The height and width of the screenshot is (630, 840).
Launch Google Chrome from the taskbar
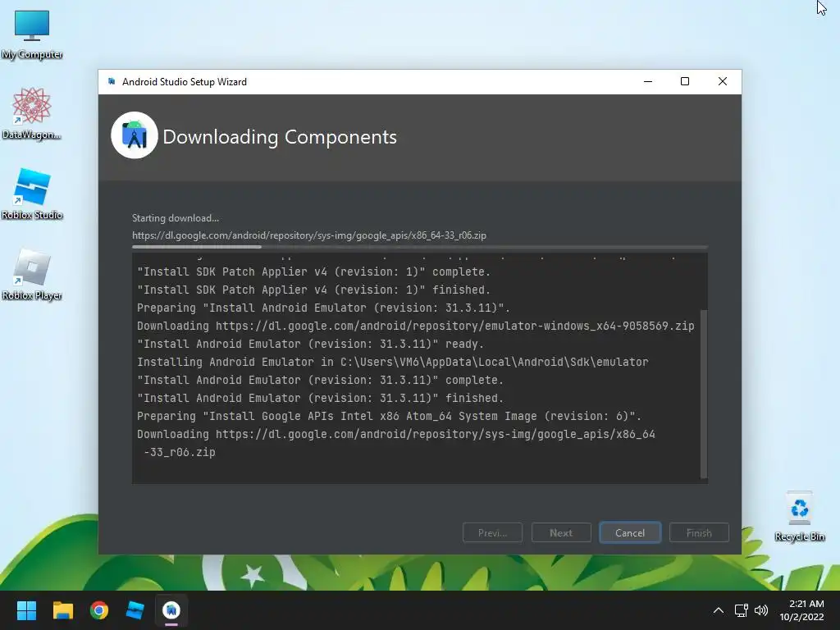99,610
